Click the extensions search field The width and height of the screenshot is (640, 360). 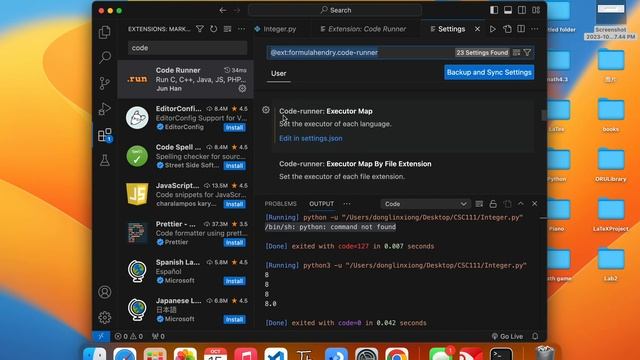pos(188,48)
